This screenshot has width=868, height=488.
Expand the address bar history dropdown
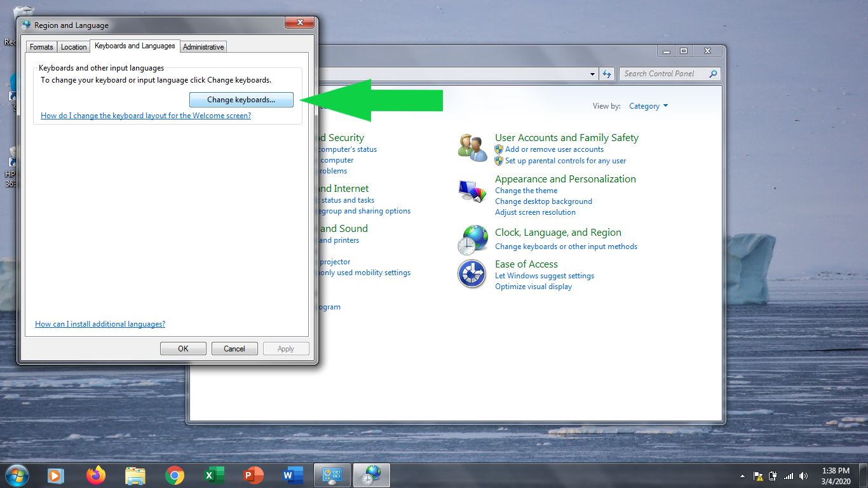592,73
